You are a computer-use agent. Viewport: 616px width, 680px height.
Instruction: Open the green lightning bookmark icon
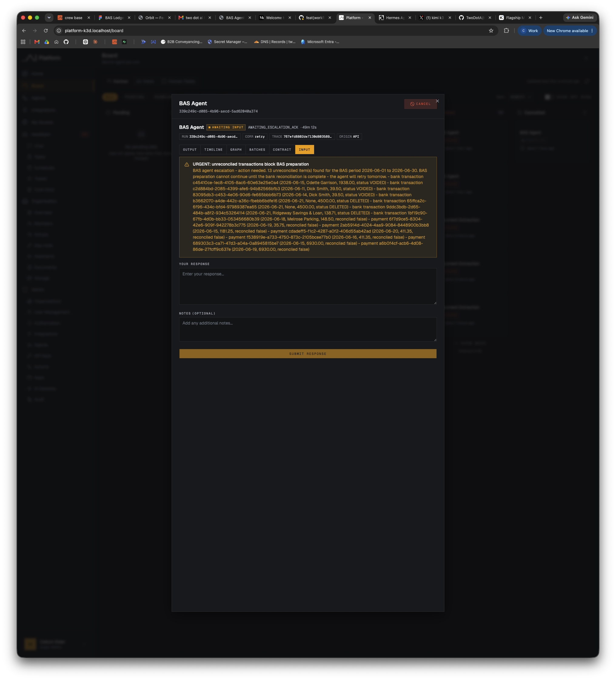[x=124, y=42]
